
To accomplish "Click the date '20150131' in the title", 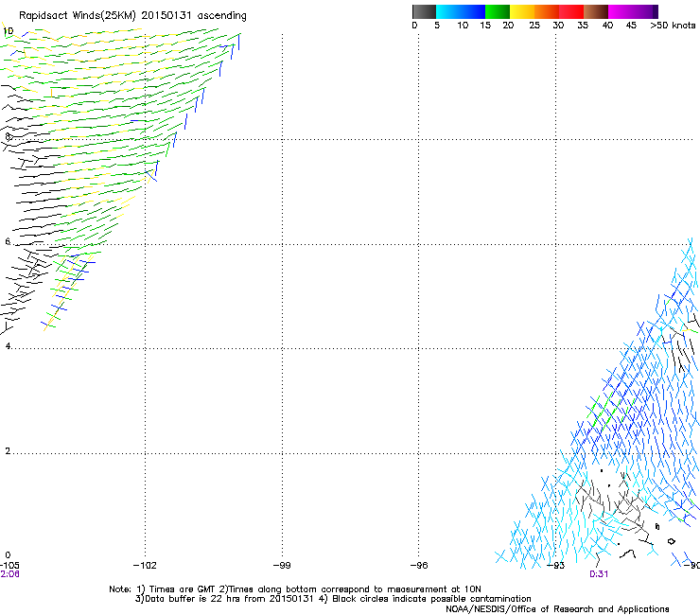I will point(166,15).
